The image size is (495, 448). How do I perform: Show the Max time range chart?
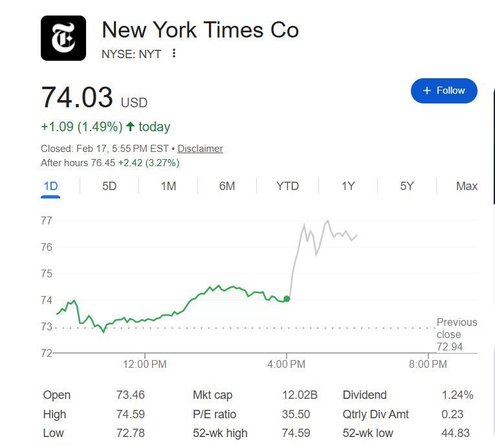[x=467, y=186]
